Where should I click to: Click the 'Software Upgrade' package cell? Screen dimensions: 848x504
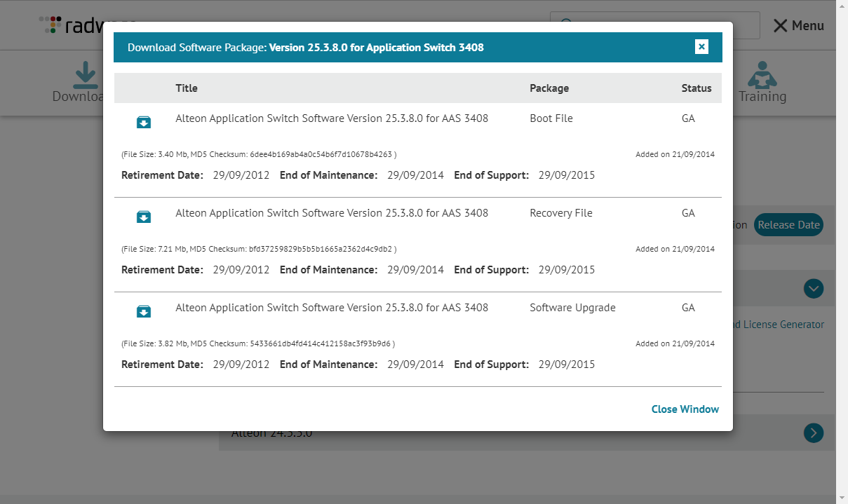coord(572,308)
